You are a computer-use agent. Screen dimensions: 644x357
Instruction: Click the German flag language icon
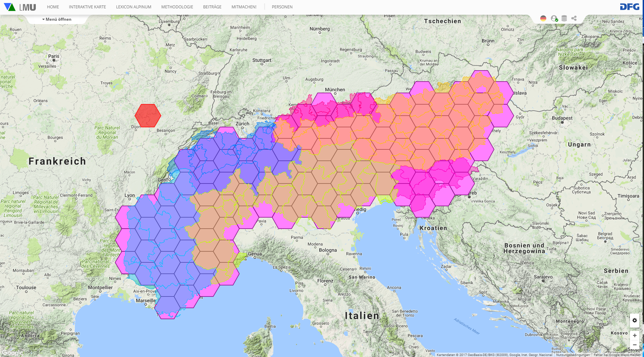[543, 18]
